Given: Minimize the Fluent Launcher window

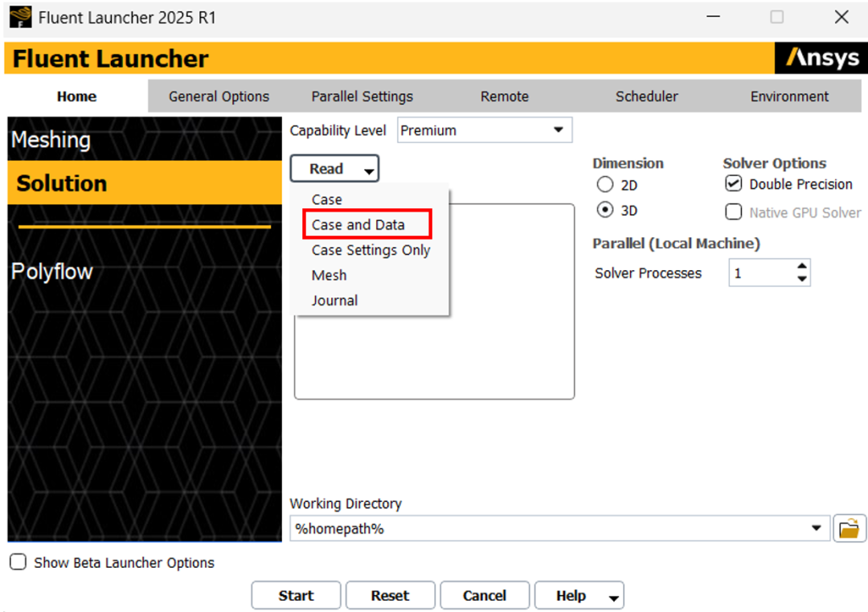Looking at the screenshot, I should 713,17.
